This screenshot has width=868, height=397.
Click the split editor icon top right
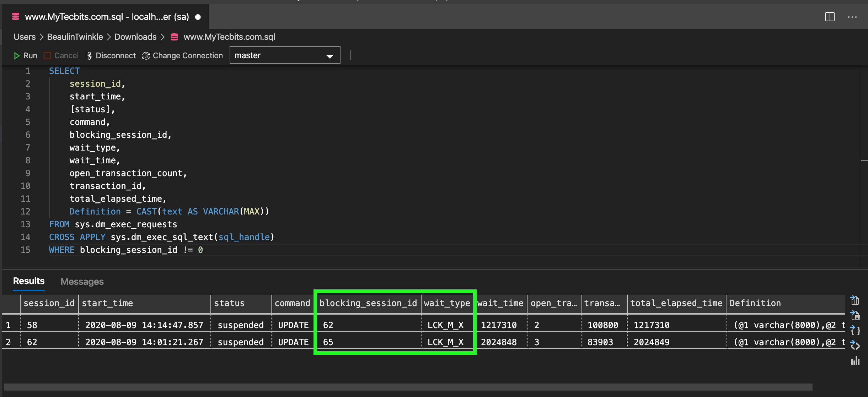pos(830,17)
